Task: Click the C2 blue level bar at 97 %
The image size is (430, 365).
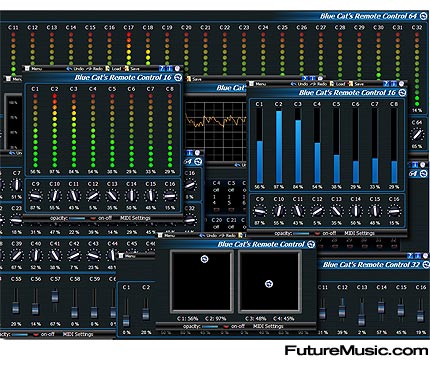Action: coord(279,147)
